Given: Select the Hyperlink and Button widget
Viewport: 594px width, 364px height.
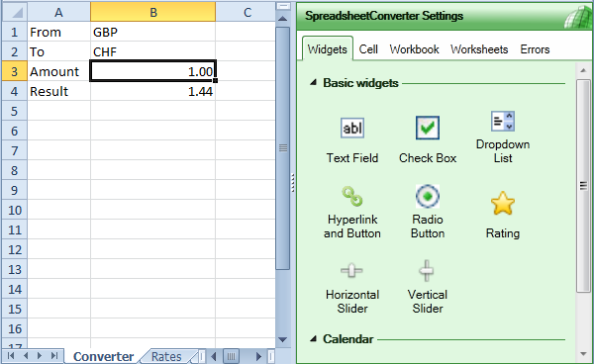Looking at the screenshot, I should coord(351,213).
